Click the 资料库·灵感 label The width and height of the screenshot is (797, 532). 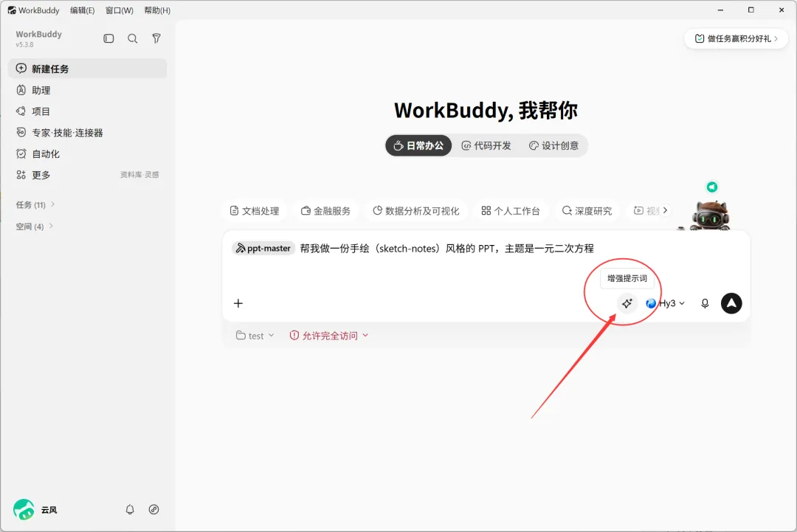click(139, 175)
